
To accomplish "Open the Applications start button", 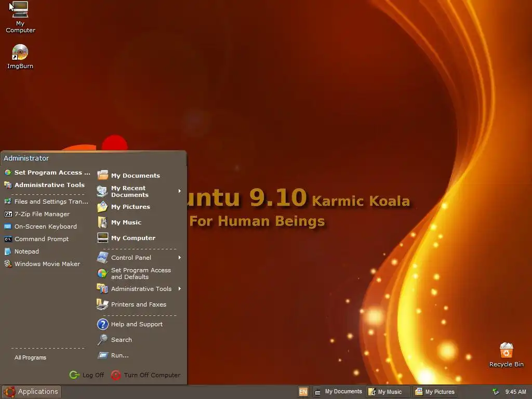I will coord(31,392).
